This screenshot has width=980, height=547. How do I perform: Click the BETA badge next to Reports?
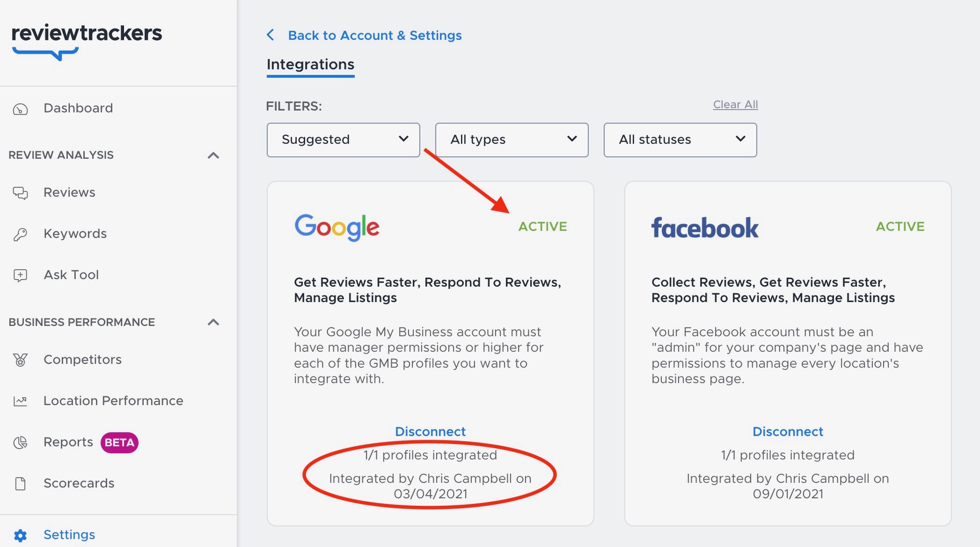click(119, 443)
